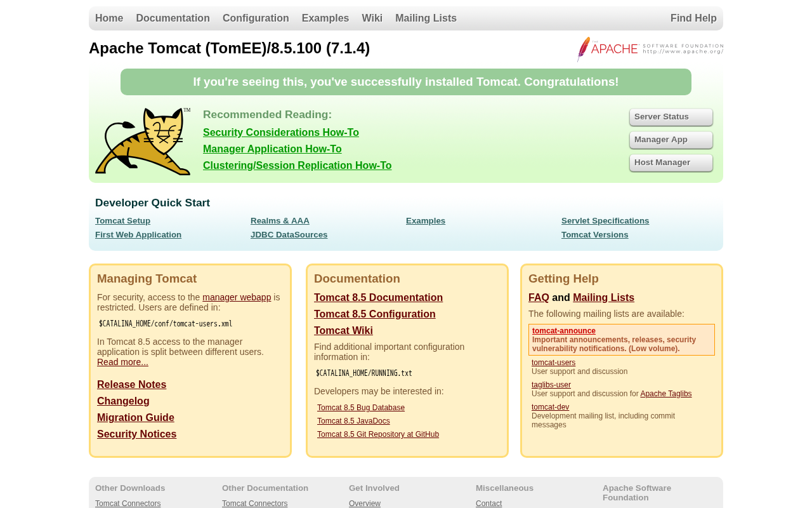Open Security Considerations How-To link
Screen dimensions: 812x508
click(x=281, y=133)
